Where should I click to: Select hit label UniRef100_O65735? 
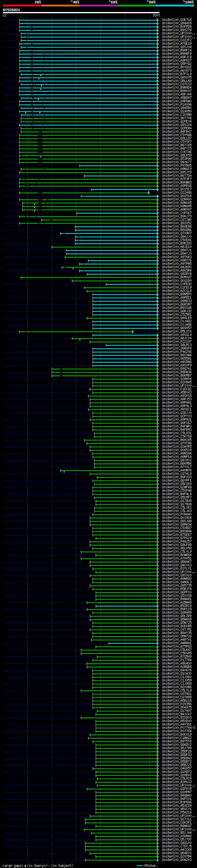(177, 586)
